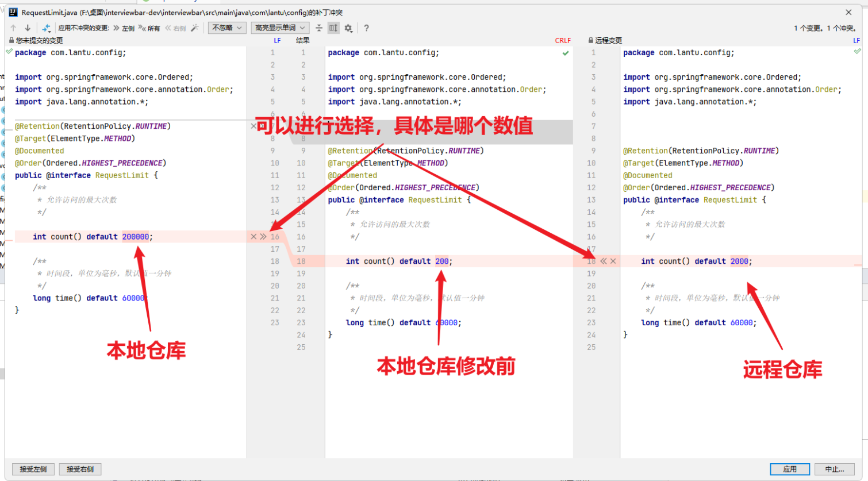Click the 应用 apply button
868x481 pixels.
[x=790, y=469]
